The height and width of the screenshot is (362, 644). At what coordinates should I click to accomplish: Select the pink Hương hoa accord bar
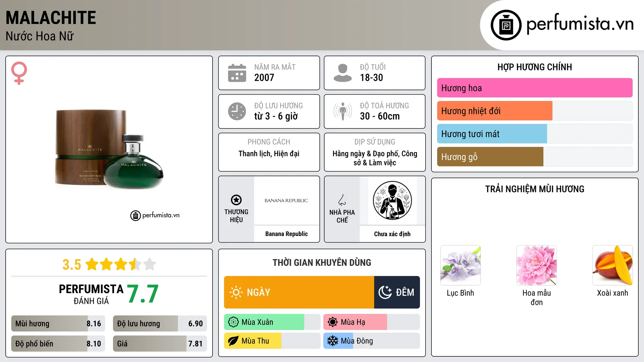(x=535, y=88)
